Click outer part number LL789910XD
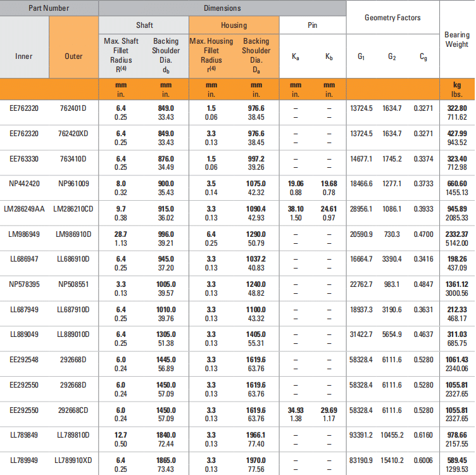 73,460
